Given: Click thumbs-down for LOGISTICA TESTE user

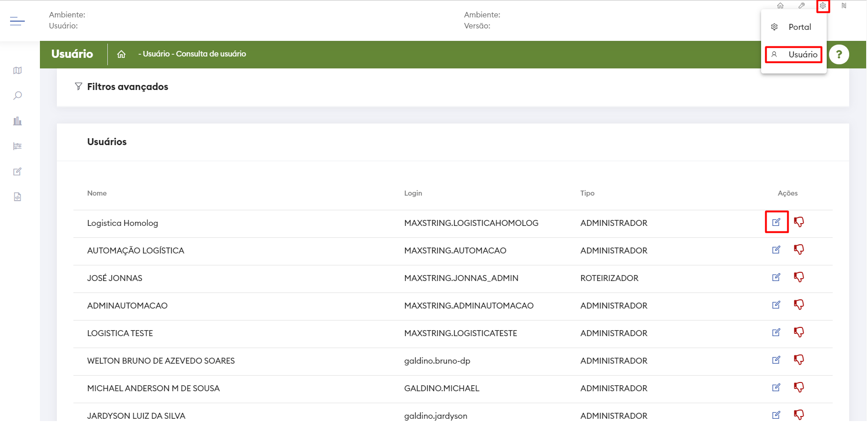Looking at the screenshot, I should pyautogui.click(x=799, y=332).
